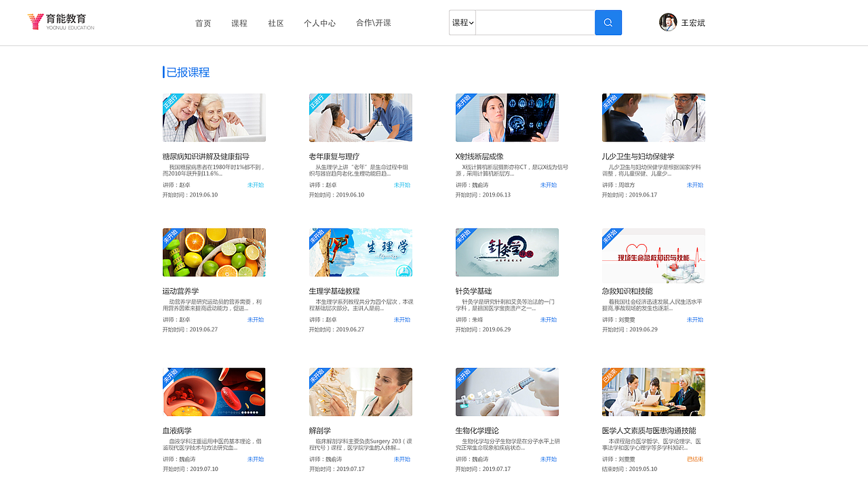Navigate to 首页 in the top menu
This screenshot has width=868, height=488.
pyautogui.click(x=203, y=22)
